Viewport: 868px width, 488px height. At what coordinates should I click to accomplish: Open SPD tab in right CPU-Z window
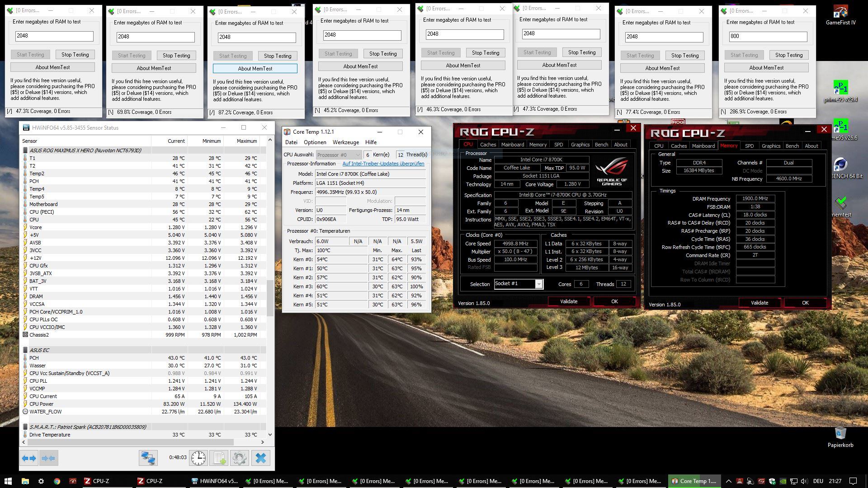(x=749, y=146)
